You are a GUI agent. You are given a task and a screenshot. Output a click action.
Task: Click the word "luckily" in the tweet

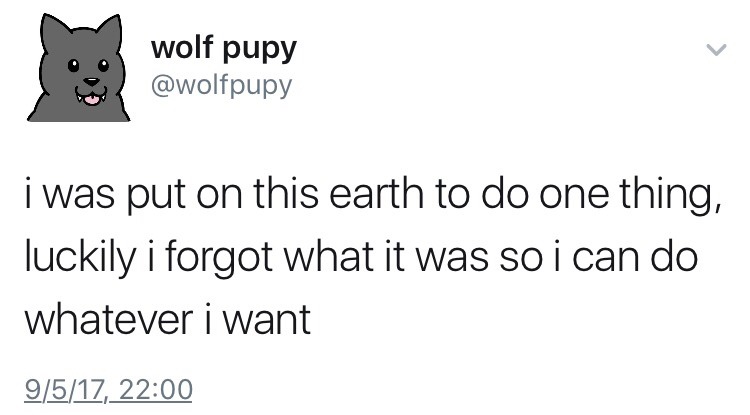click(80, 257)
